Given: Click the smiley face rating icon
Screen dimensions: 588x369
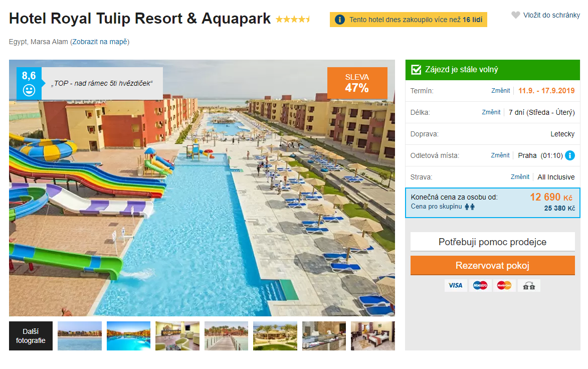Looking at the screenshot, I should click(29, 90).
